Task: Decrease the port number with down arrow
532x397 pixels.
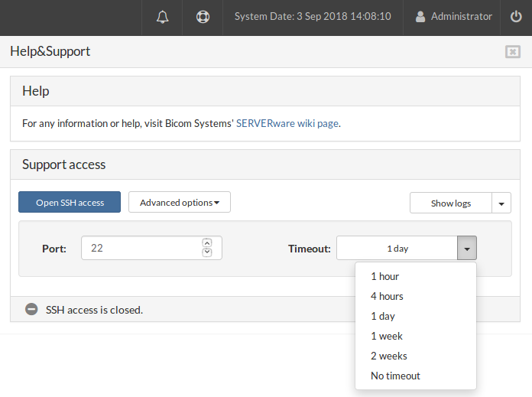Action: [x=207, y=252]
